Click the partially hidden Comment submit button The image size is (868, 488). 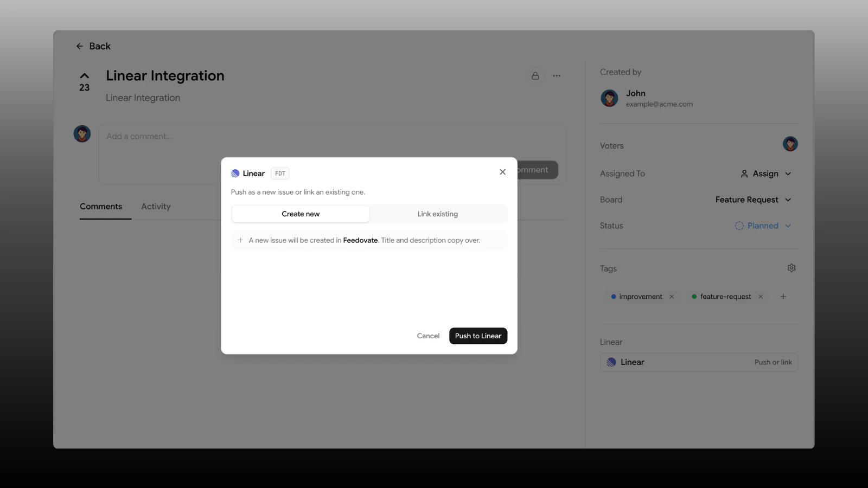point(538,170)
